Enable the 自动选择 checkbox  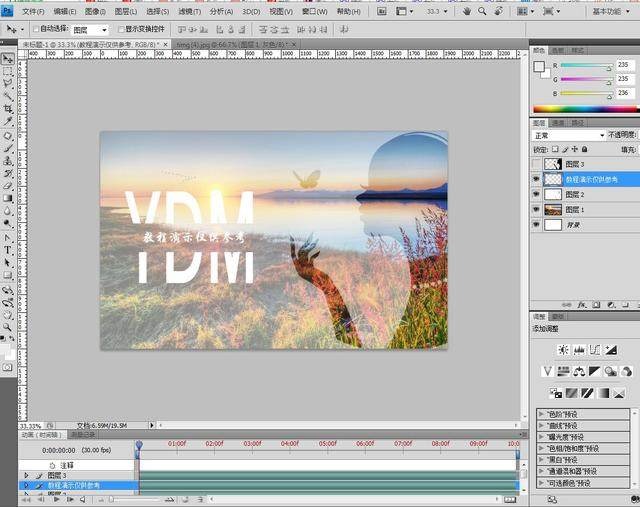tap(37, 30)
